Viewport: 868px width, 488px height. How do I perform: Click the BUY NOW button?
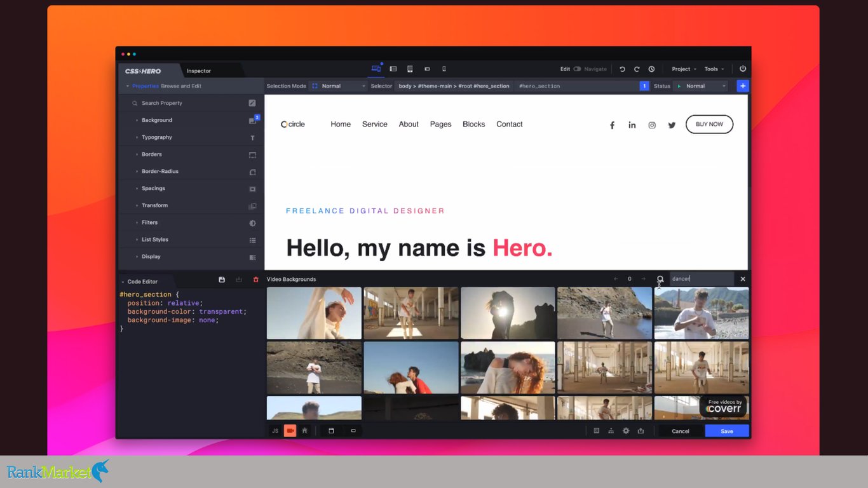pos(709,125)
